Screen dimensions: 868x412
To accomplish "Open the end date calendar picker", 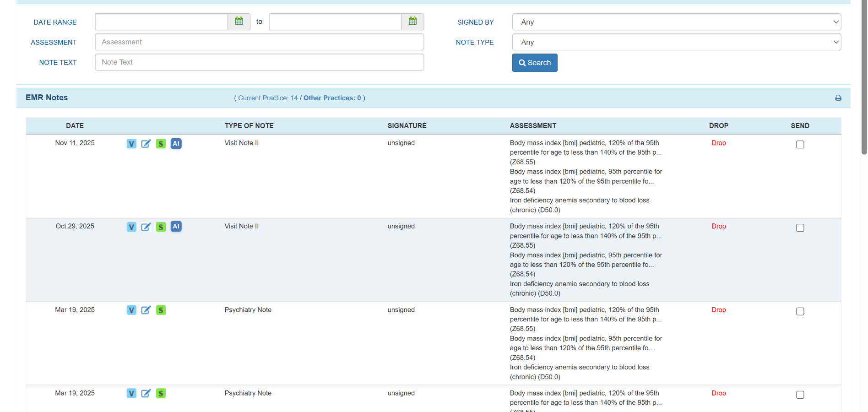I will [x=412, y=22].
